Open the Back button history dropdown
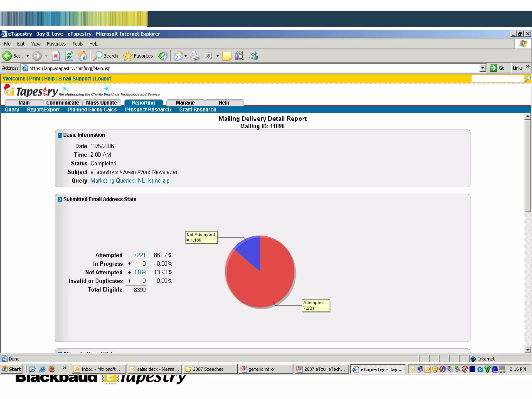Image resolution: width=532 pixels, height=399 pixels. 28,56
